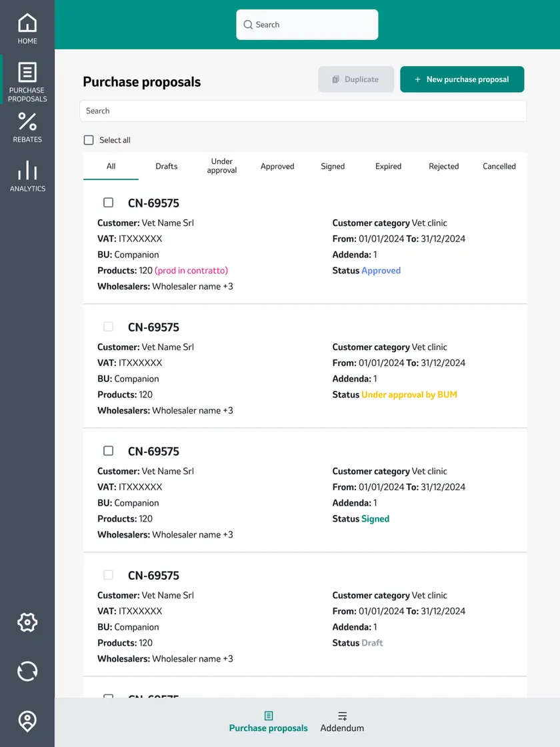Switch to the Under approval tab
560x747 pixels.
(222, 166)
